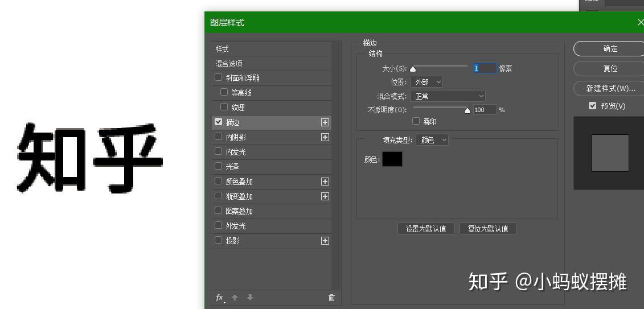Click the 确定 button
This screenshot has width=644, height=309.
610,48
